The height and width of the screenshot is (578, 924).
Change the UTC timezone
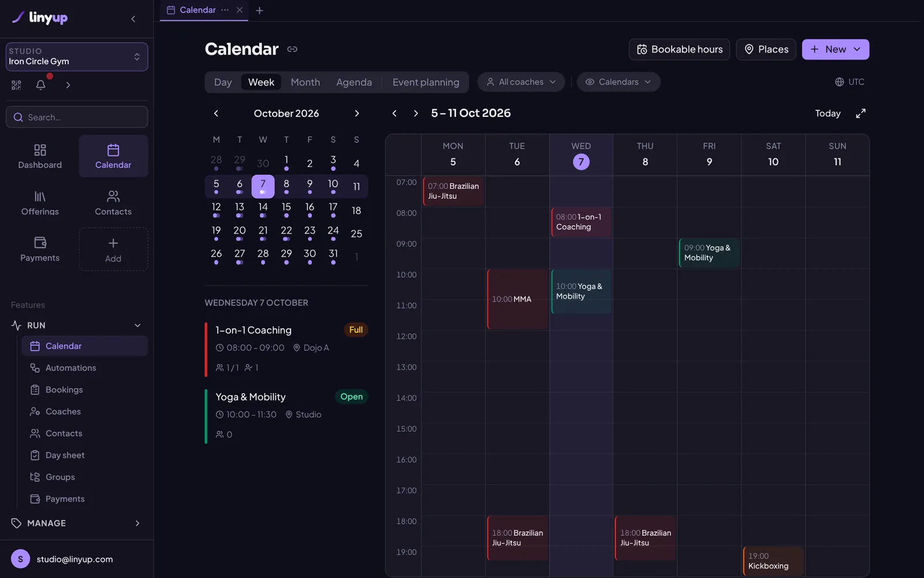pos(850,82)
